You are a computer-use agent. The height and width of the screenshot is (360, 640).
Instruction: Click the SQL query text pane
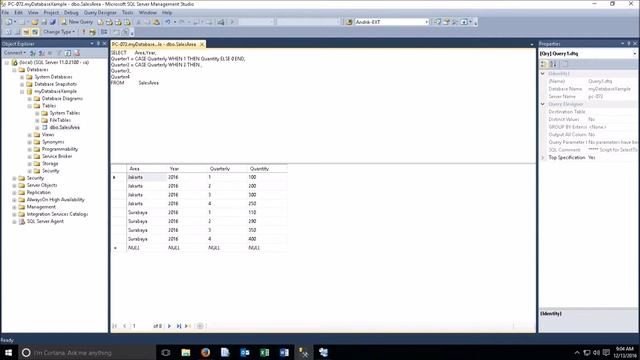coord(323,106)
